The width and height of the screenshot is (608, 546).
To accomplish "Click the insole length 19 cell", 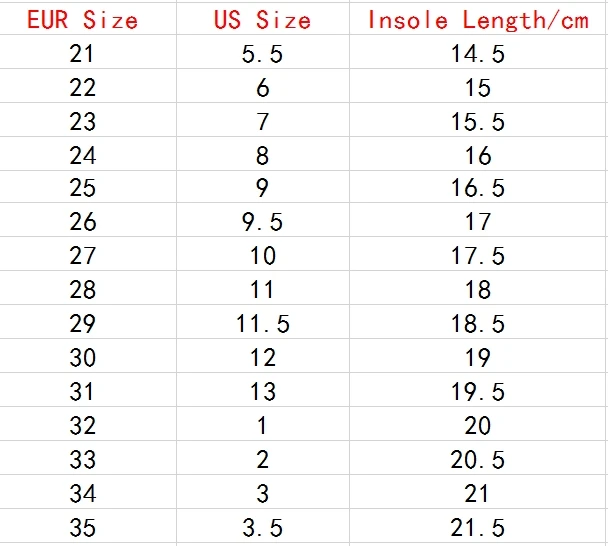I will (x=477, y=356).
